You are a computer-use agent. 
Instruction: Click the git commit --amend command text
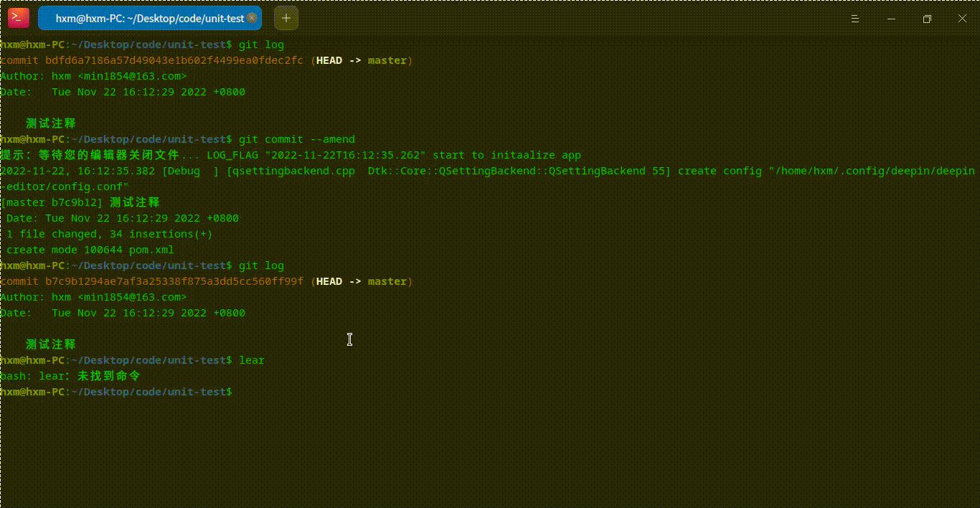pos(298,139)
